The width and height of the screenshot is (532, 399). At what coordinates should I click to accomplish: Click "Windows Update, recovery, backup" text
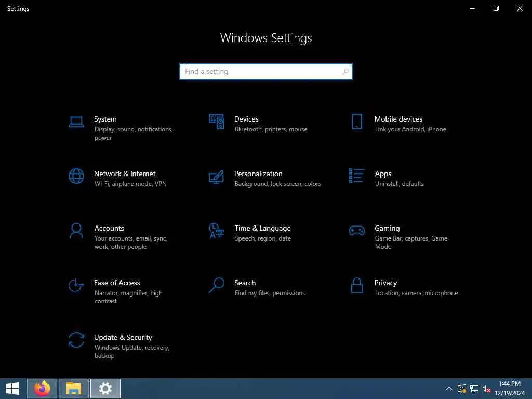pos(132,352)
